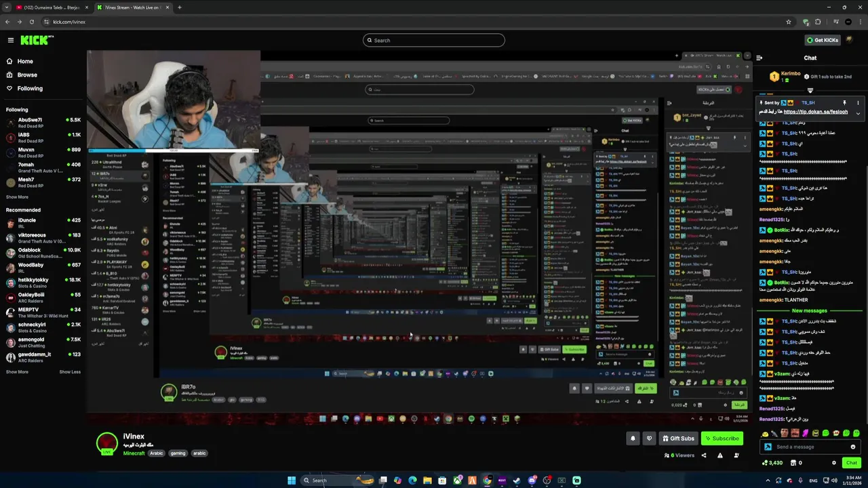Click the KICK logo
The width and height of the screenshot is (868, 488).
tap(37, 40)
